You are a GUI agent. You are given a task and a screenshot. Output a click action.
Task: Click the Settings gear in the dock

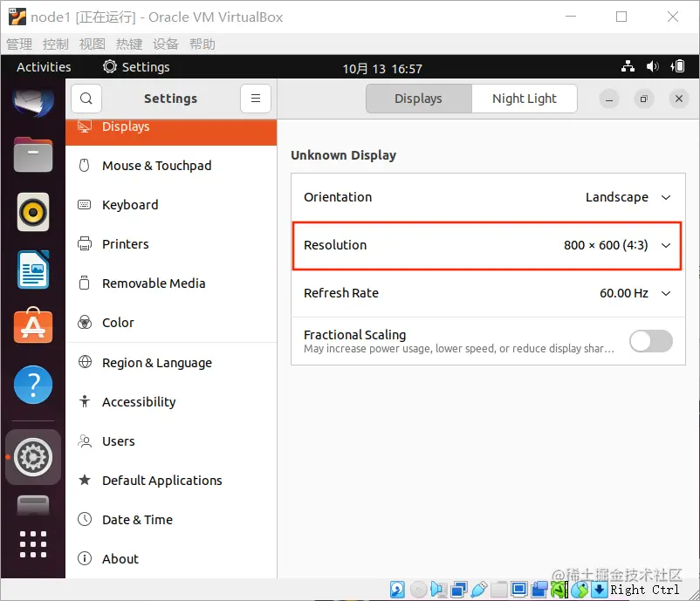click(x=33, y=457)
